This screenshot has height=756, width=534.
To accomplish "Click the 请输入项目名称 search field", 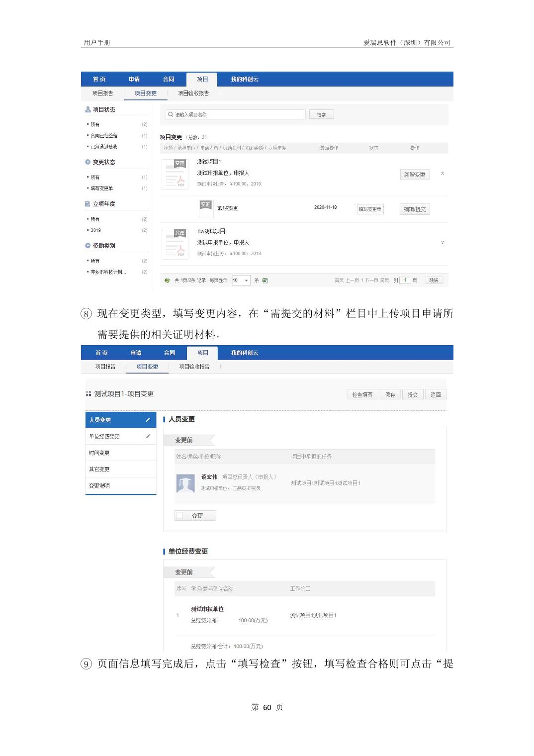I will (236, 115).
